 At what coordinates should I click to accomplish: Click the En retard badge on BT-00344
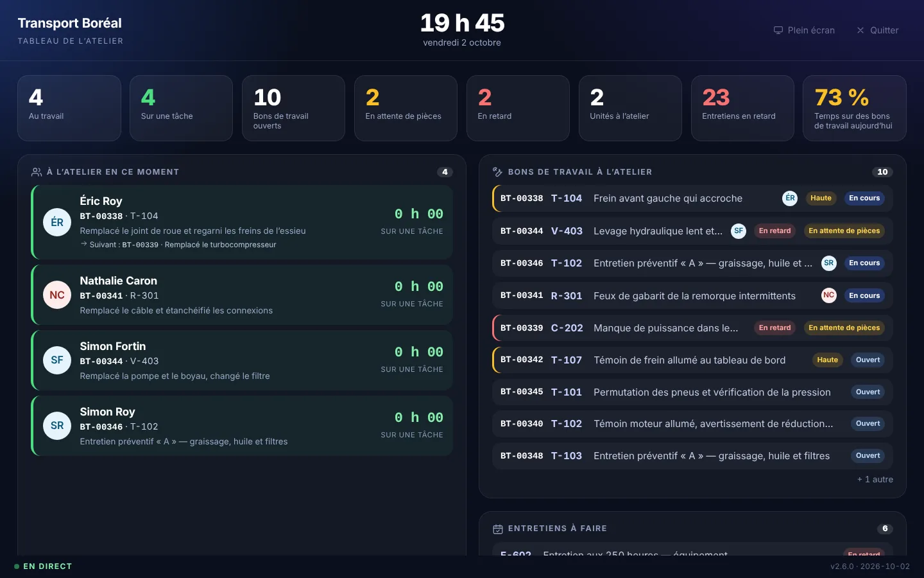(774, 231)
